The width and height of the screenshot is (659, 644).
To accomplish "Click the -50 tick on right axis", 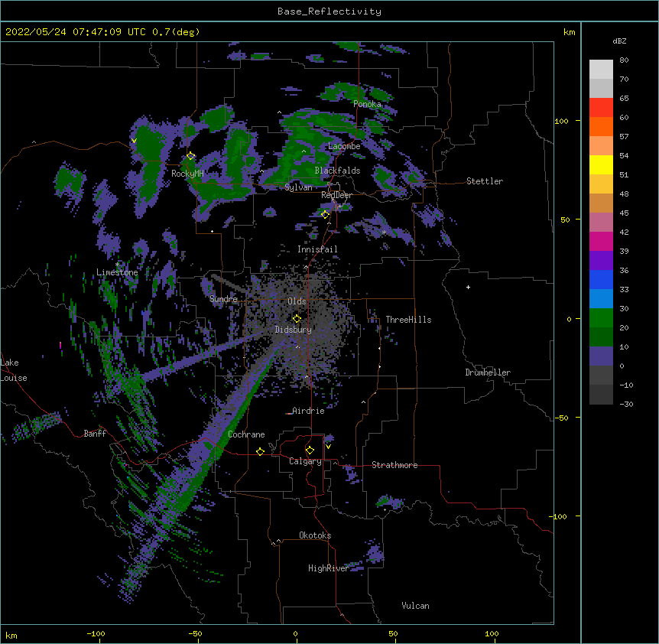I will pos(561,418).
